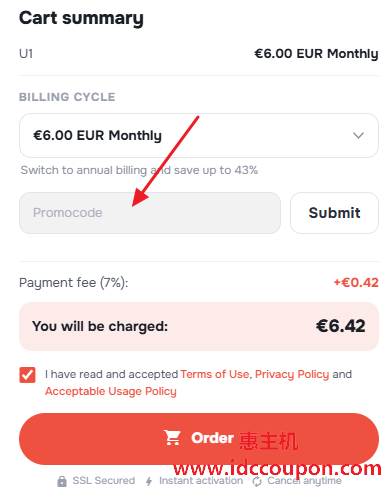Click the Cart summary heading
390x495 pixels.
coord(81,18)
